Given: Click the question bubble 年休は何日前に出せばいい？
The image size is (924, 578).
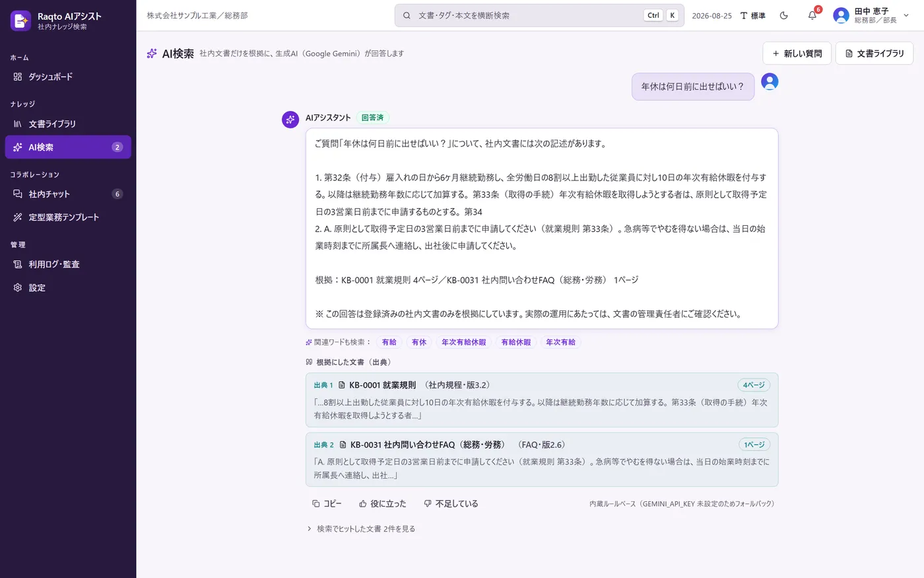Looking at the screenshot, I should click(693, 87).
